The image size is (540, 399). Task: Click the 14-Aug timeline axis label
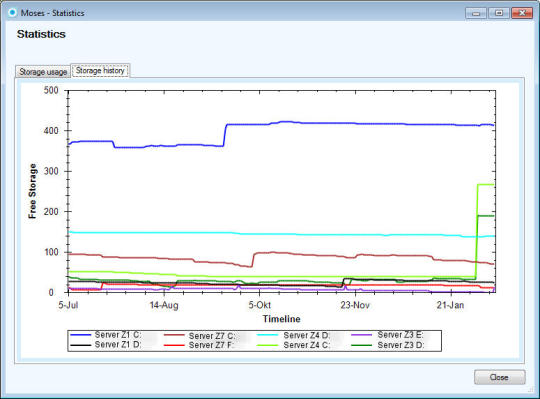[164, 305]
